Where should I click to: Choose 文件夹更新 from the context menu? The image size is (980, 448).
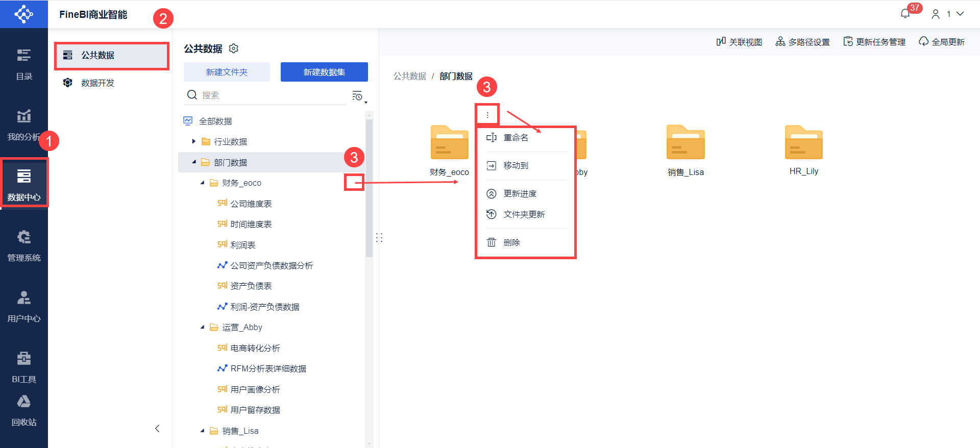[x=525, y=214]
